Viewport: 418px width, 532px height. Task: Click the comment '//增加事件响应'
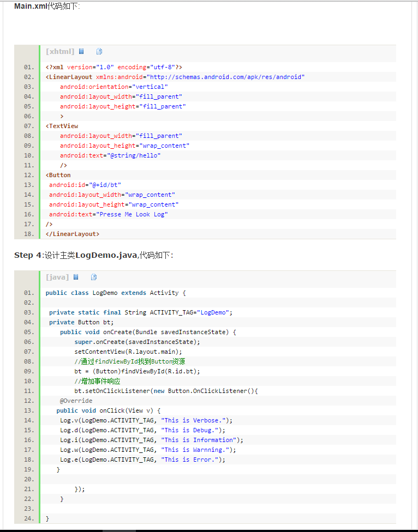coord(98,382)
